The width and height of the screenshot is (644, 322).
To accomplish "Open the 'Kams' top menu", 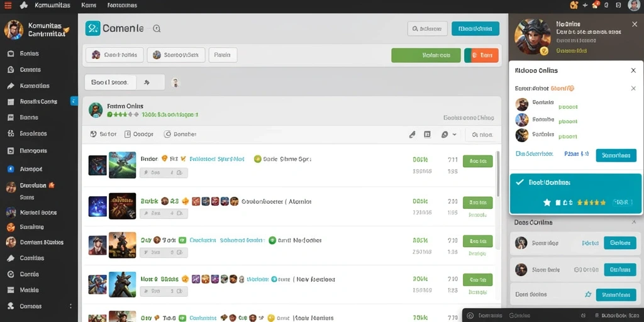I will coord(89,5).
